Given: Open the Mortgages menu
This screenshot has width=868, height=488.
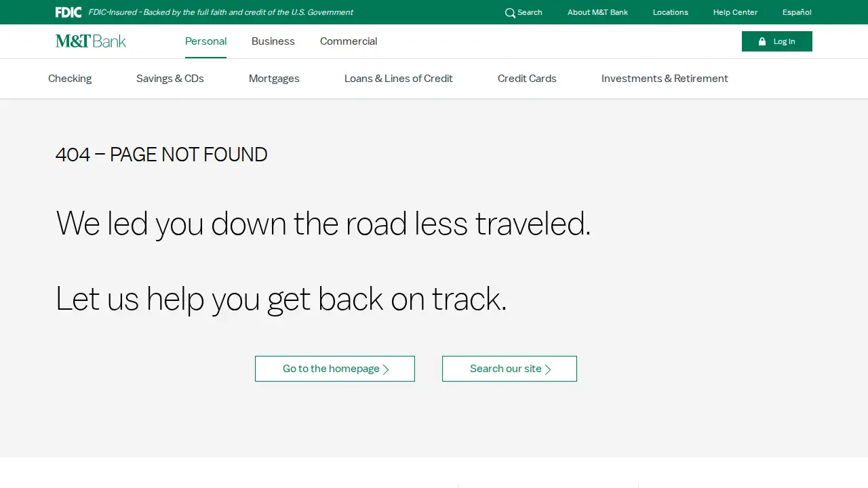Looking at the screenshot, I should coord(274,79).
